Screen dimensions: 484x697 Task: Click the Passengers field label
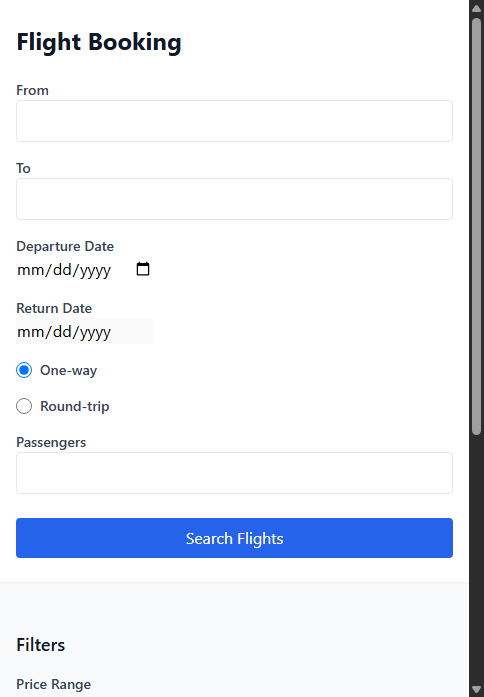[51, 442]
